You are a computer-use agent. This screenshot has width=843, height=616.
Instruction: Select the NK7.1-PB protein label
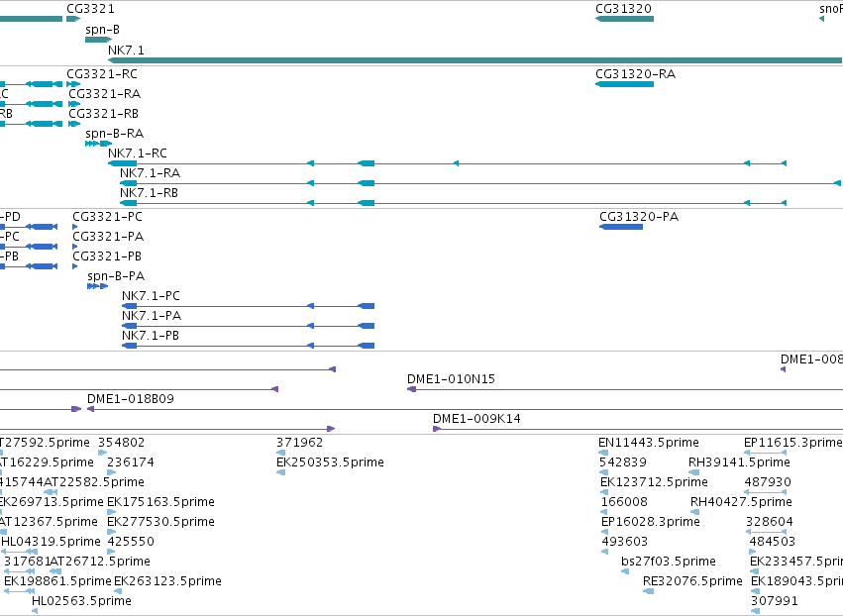(x=151, y=336)
